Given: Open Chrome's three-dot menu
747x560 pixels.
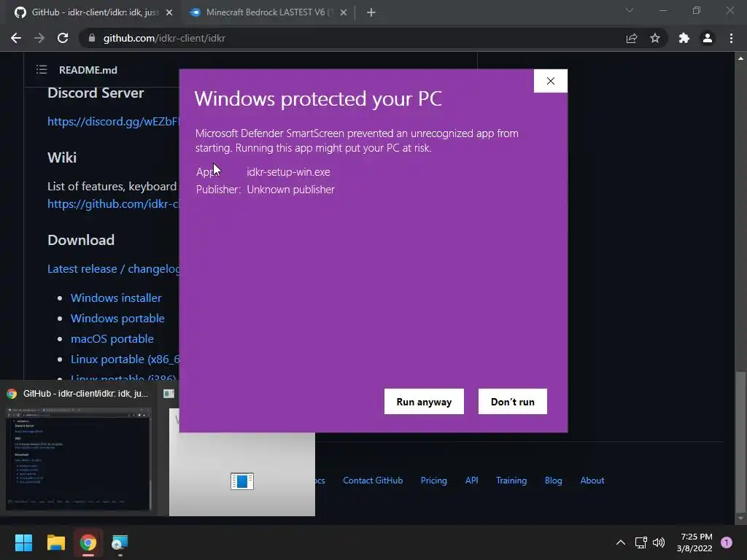Looking at the screenshot, I should [731, 38].
